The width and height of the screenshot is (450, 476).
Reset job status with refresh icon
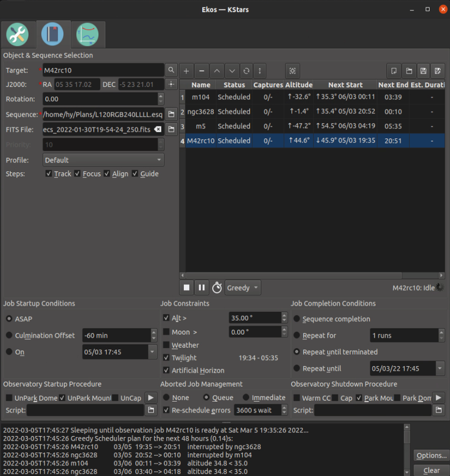[247, 71]
